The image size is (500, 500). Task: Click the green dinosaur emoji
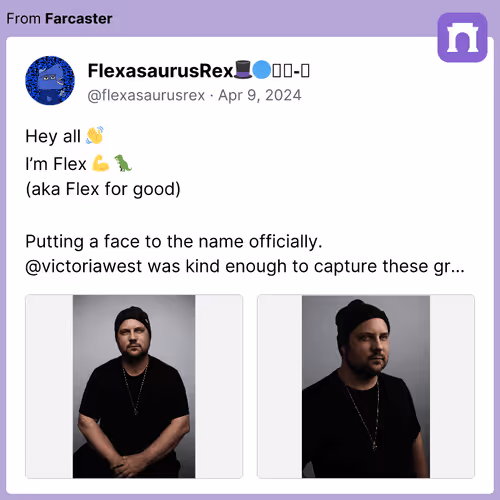click(x=123, y=163)
